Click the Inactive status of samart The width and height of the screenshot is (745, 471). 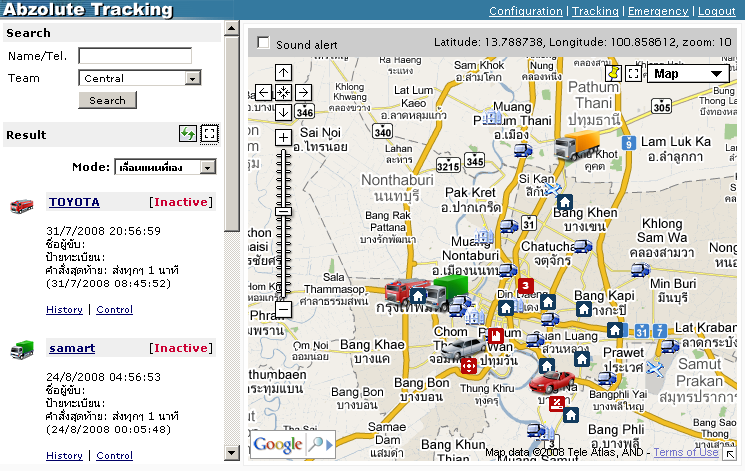[x=181, y=348]
